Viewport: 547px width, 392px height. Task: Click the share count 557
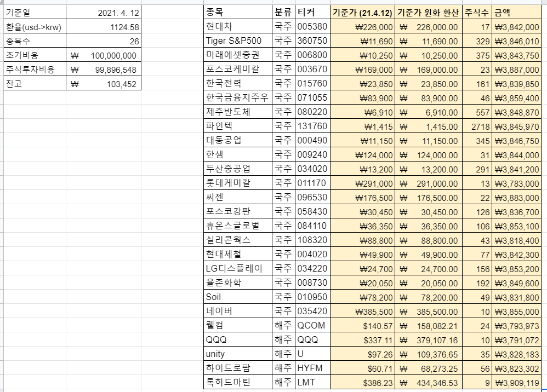pyautogui.click(x=477, y=112)
